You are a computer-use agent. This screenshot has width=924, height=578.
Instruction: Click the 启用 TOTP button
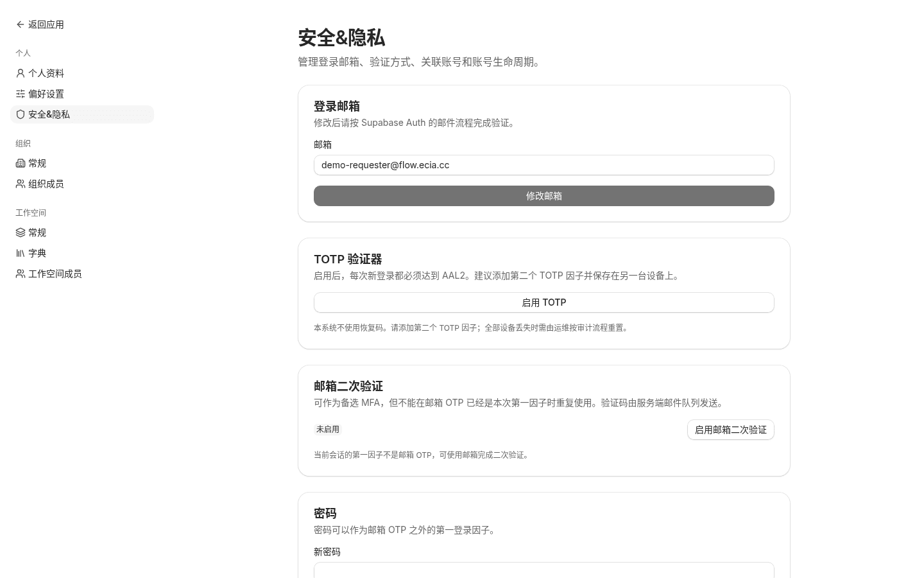[x=544, y=302]
